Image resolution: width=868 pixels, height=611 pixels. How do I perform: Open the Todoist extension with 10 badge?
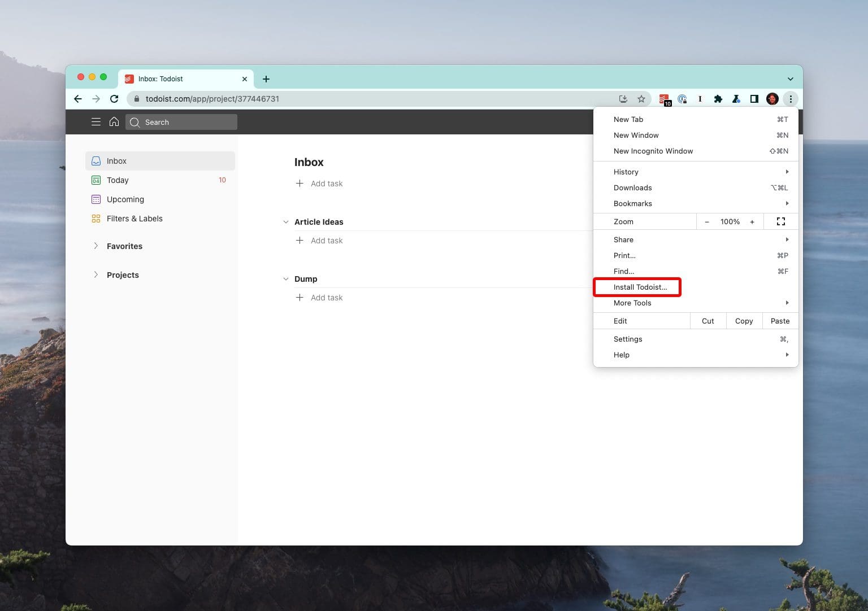(665, 99)
